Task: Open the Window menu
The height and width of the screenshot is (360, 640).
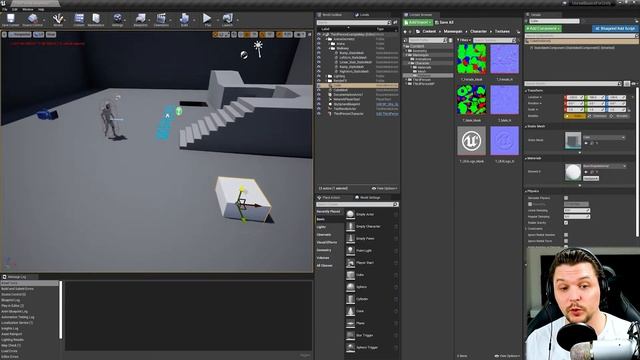Action: (x=28, y=9)
